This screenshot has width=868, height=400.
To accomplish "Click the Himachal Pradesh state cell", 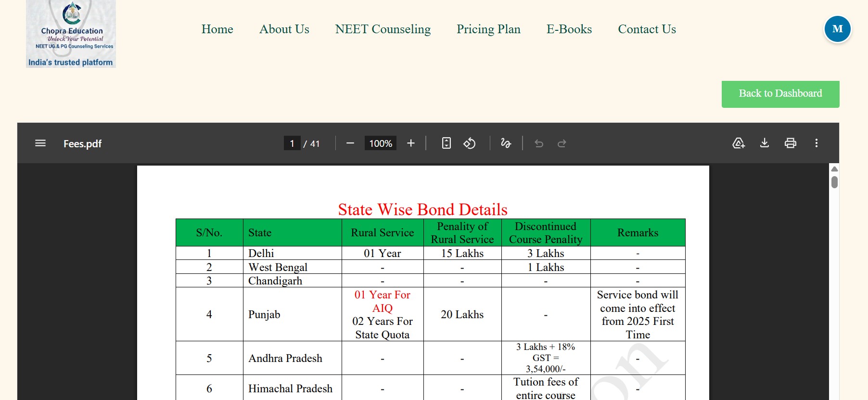I will [x=293, y=388].
